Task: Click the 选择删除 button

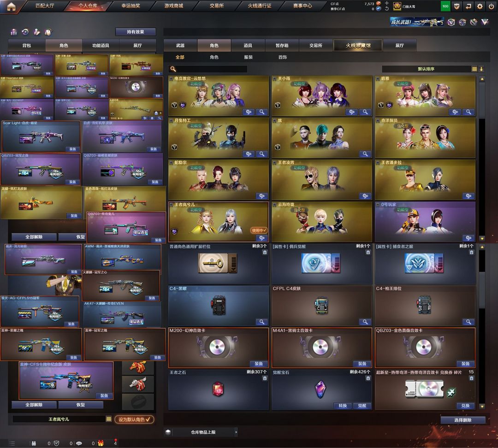Action: (x=463, y=420)
